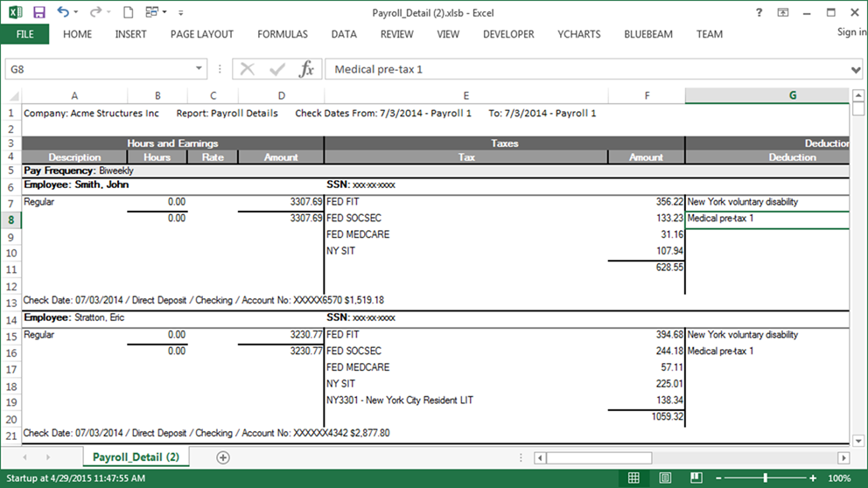Open the FILE tab
The height and width of the screenshot is (488, 868).
click(x=24, y=34)
